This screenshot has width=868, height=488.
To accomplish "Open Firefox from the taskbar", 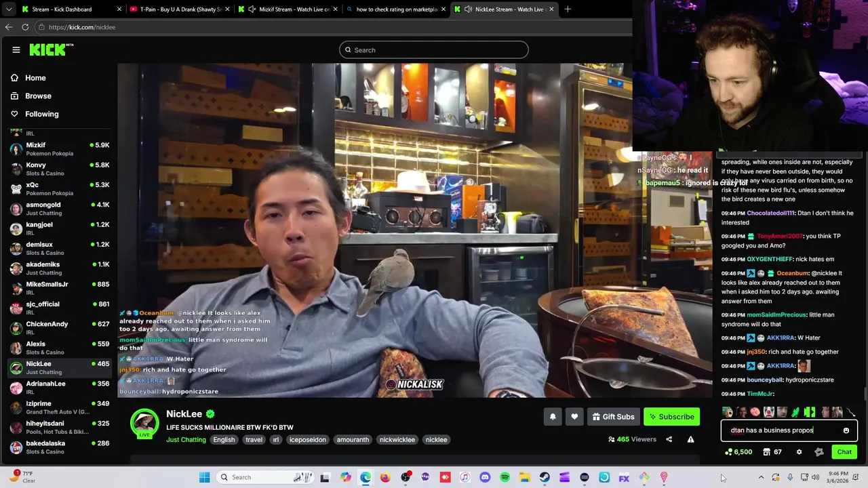I will (x=385, y=477).
